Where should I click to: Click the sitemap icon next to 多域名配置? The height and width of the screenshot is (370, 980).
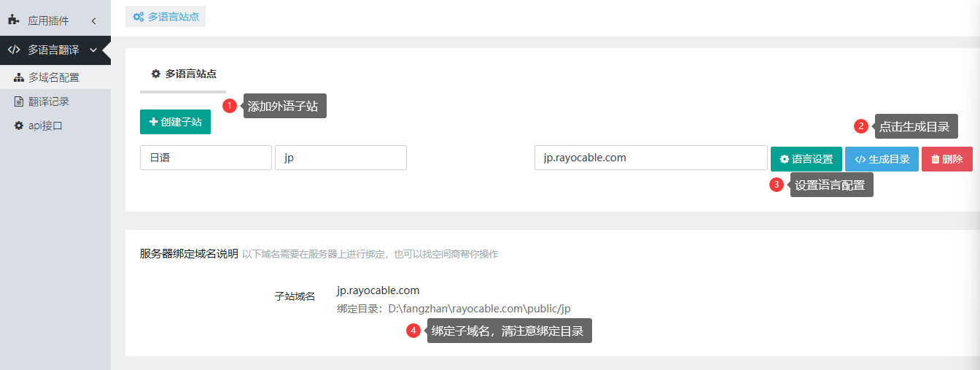pos(19,77)
